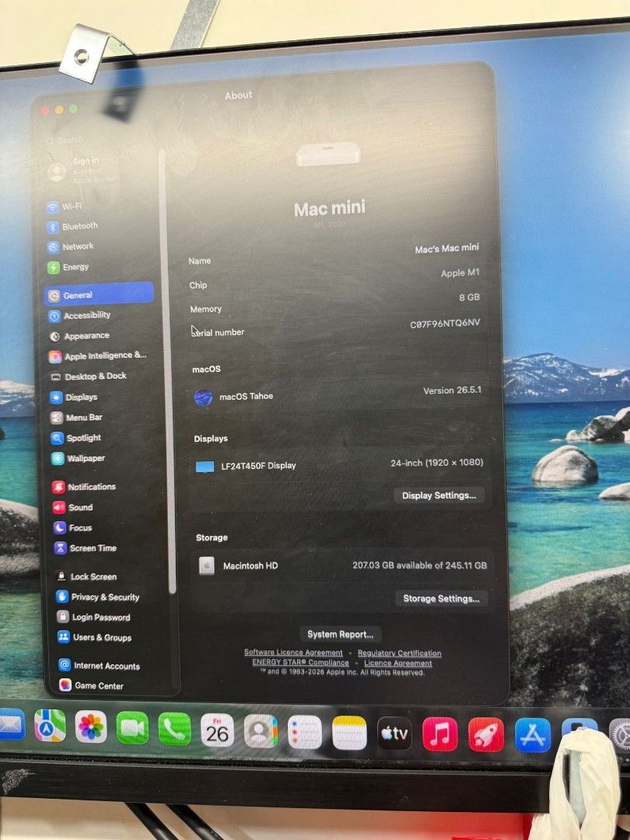The image size is (630, 840).
Task: Open Internet Accounts settings
Action: (100, 665)
